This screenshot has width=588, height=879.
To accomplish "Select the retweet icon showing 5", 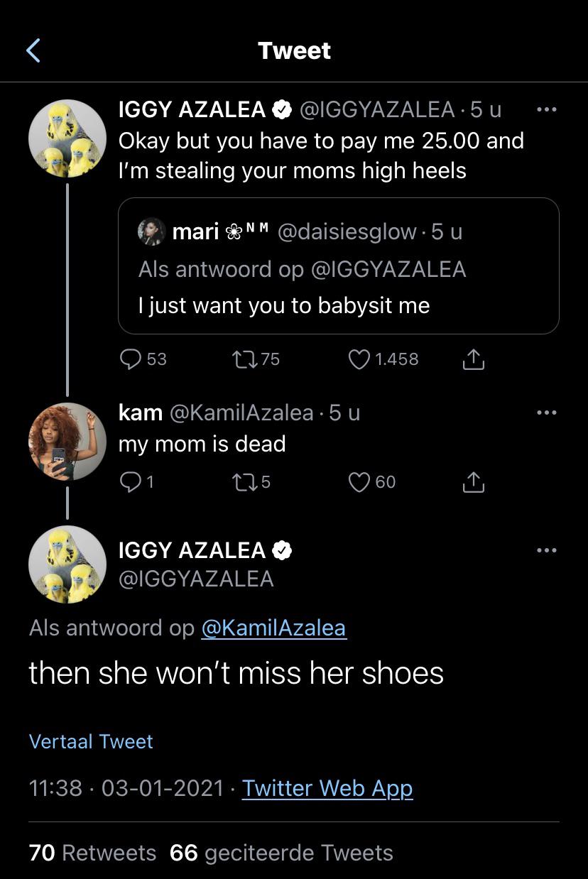I will 245,481.
